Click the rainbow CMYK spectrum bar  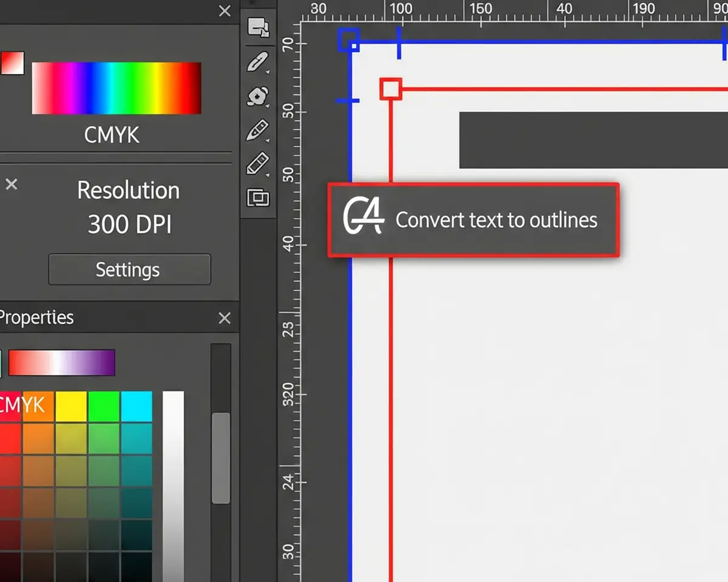(x=116, y=88)
